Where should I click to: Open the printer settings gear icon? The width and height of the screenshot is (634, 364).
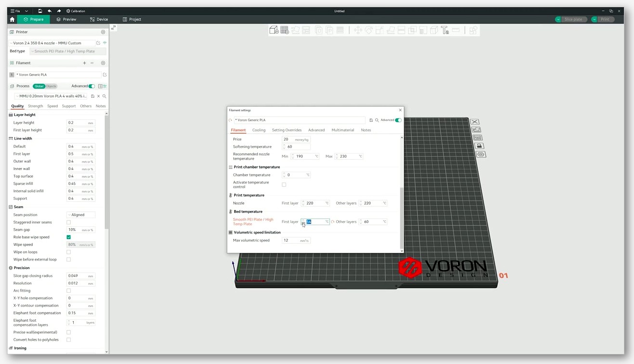[103, 32]
